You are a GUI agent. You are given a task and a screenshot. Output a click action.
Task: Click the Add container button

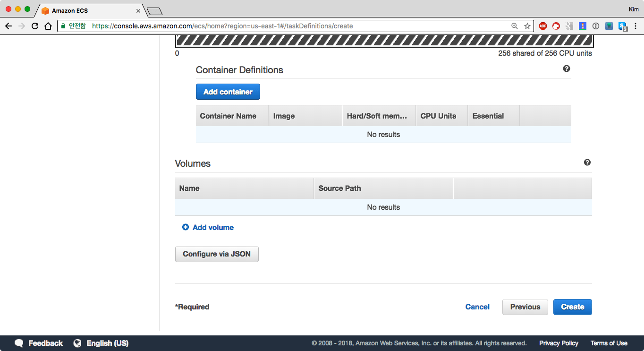click(228, 92)
